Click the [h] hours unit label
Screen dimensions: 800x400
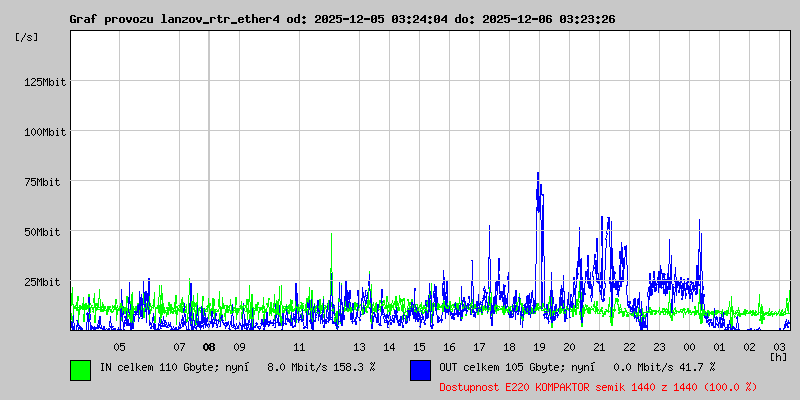coord(778,356)
